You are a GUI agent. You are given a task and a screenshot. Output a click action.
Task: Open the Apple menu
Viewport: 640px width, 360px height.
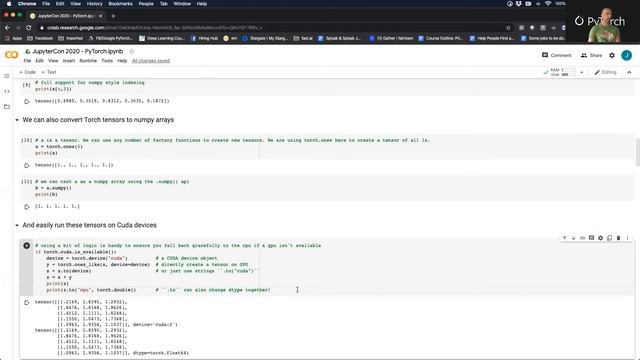(x=9, y=4)
